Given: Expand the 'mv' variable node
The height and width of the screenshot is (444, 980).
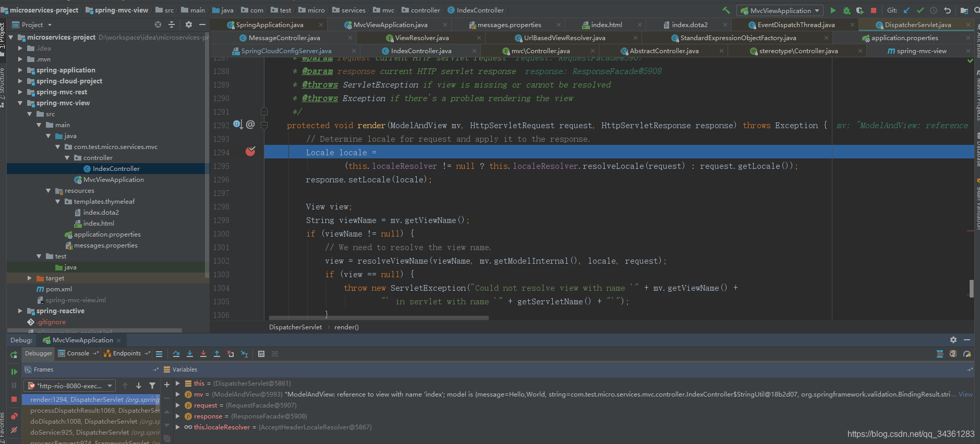Looking at the screenshot, I should click(x=178, y=394).
